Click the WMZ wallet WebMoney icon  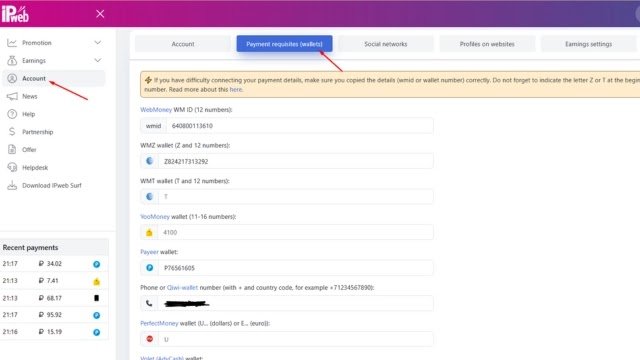149,161
